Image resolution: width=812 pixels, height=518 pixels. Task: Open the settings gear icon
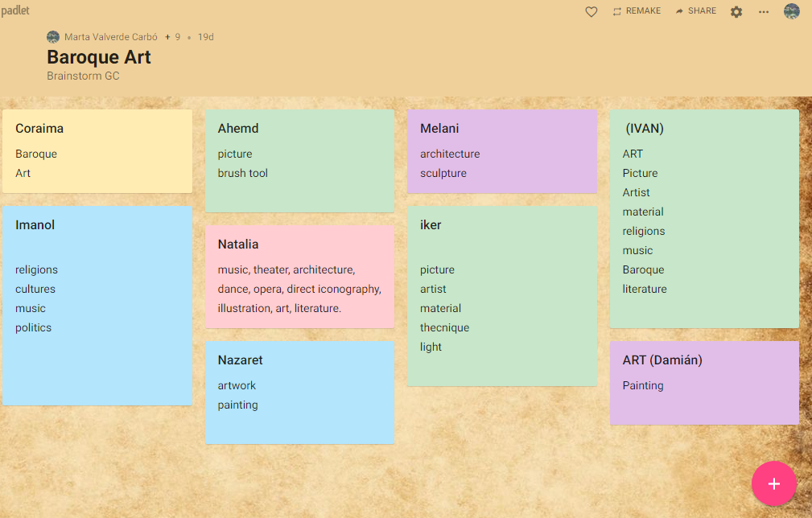(x=736, y=11)
